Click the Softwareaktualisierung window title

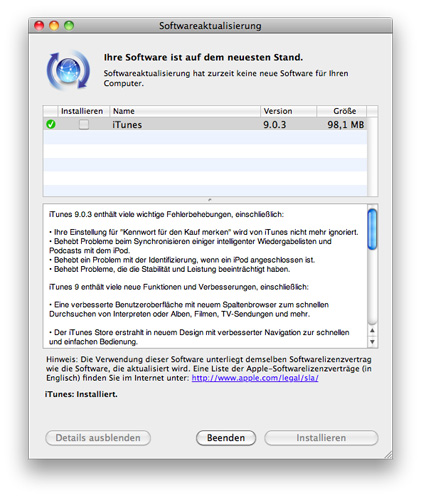[x=210, y=26]
